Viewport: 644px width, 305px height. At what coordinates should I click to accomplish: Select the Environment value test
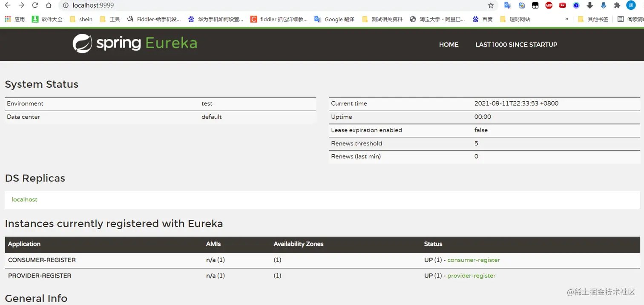(207, 104)
